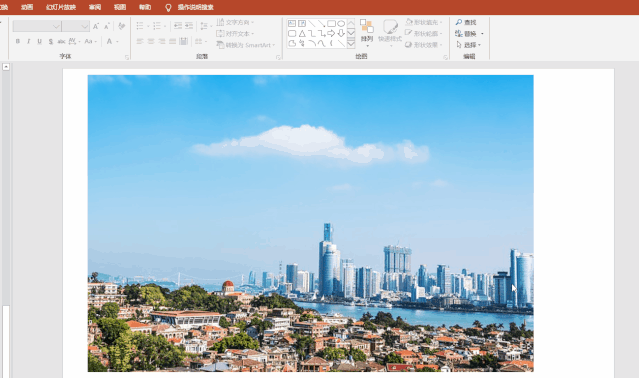Open the font size combo box
The width and height of the screenshot is (639, 378).
76,26
